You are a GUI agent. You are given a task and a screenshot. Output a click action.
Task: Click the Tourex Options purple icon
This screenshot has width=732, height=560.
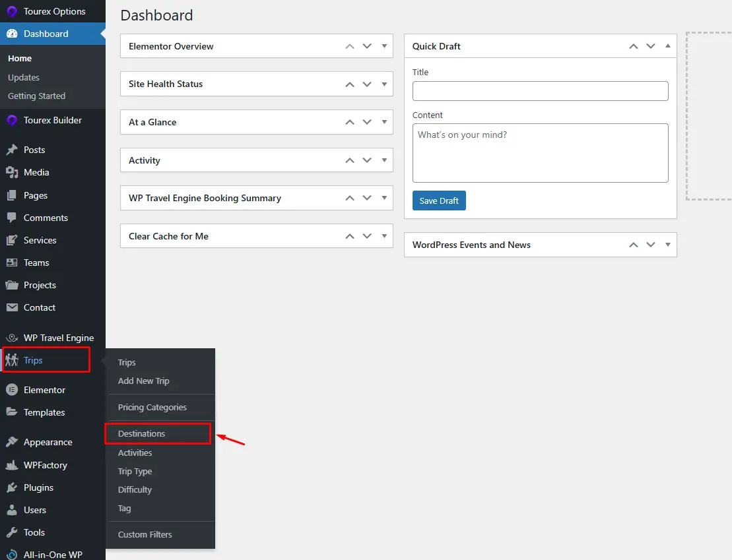(12, 11)
